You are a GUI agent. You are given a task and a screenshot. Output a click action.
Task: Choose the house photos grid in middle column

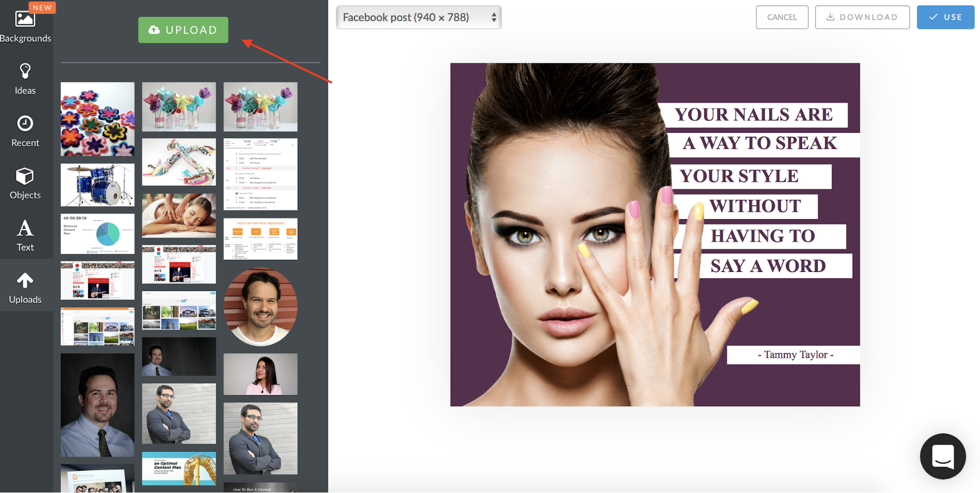click(179, 310)
